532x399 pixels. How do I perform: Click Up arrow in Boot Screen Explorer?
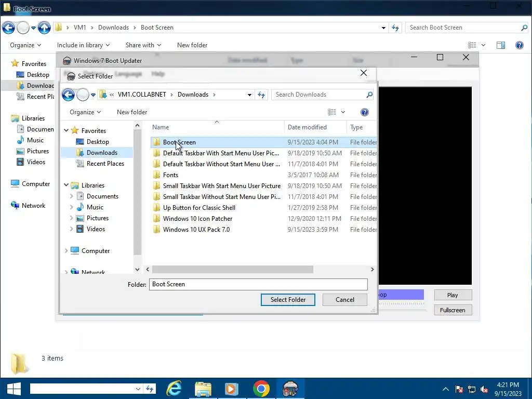pos(44,28)
